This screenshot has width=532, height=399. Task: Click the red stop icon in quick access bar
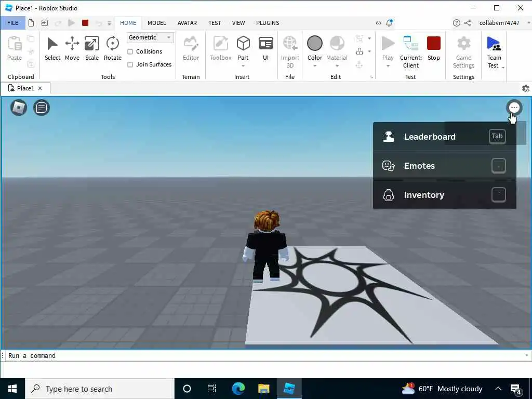[85, 23]
